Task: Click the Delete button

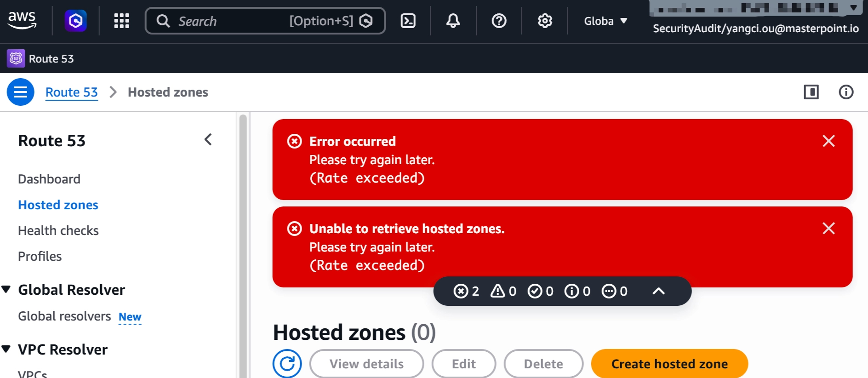Action: (543, 364)
